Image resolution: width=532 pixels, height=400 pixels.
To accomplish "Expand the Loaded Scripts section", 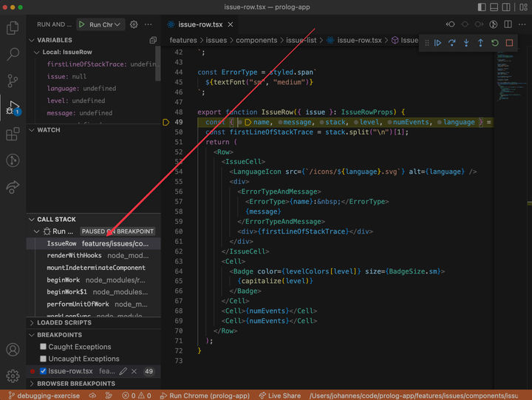I will click(65, 322).
